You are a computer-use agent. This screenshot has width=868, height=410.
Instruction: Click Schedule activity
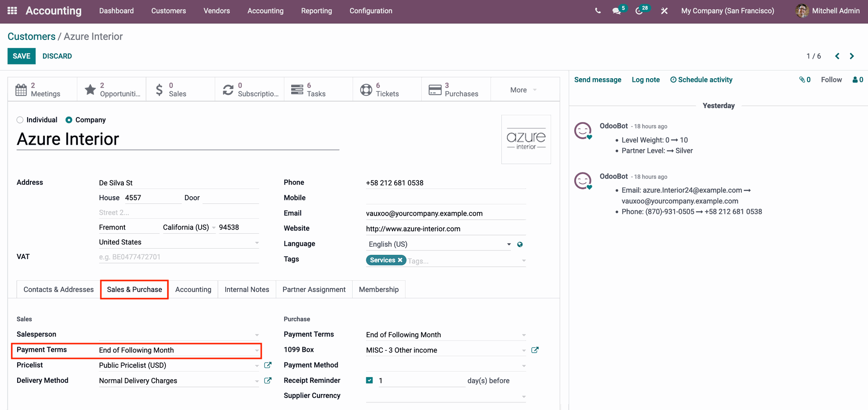tap(701, 80)
